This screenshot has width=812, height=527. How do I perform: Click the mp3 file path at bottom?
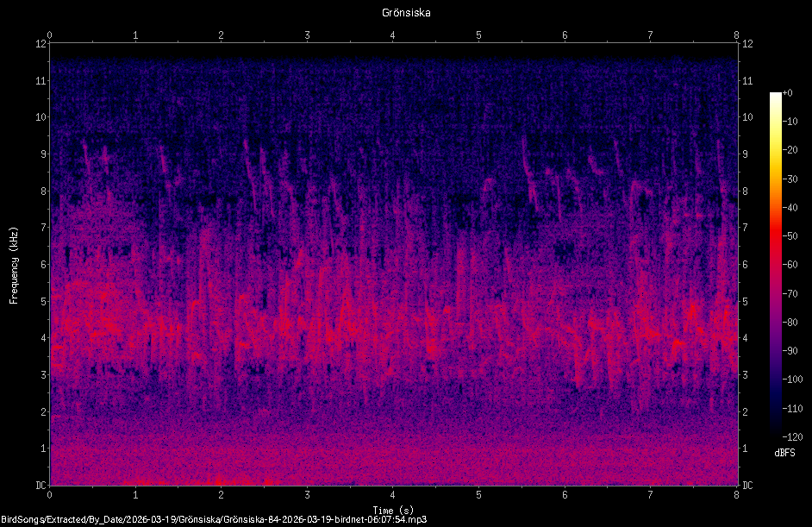214,519
